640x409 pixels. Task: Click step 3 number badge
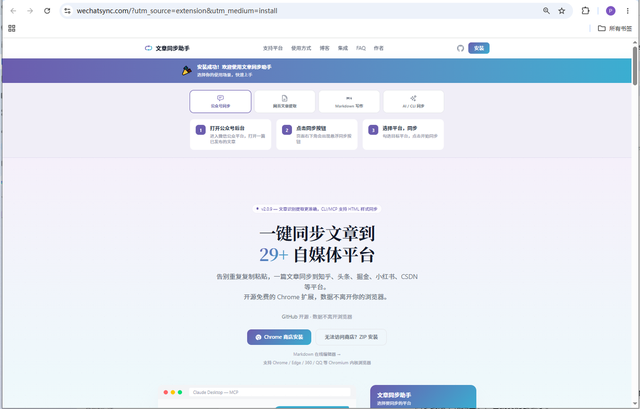point(373,130)
